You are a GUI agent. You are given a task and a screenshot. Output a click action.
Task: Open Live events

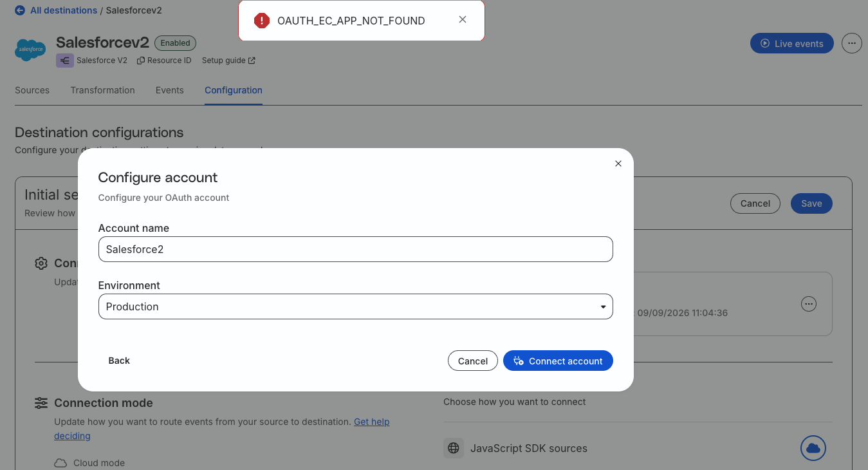click(792, 43)
